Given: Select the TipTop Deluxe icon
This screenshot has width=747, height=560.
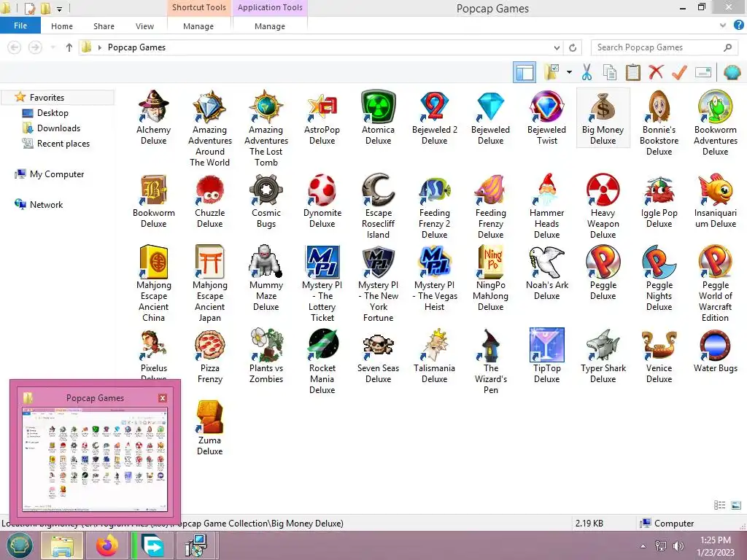Looking at the screenshot, I should click(547, 345).
